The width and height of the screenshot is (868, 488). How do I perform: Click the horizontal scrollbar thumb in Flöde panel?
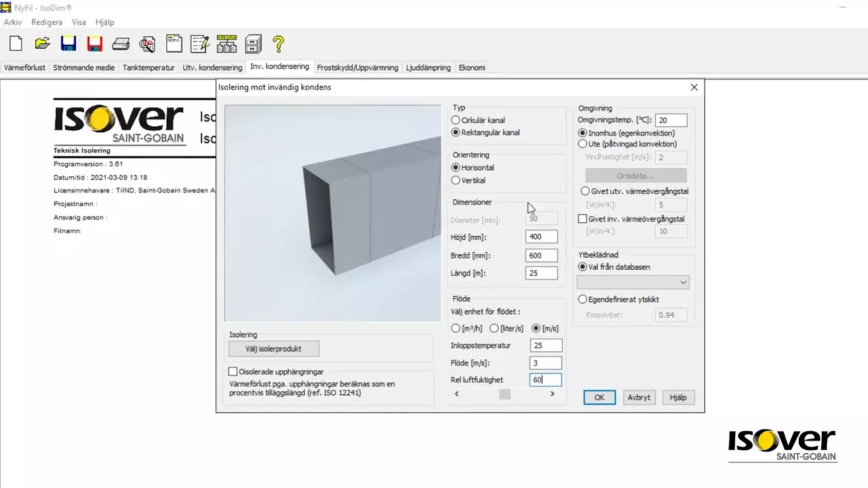(505, 394)
